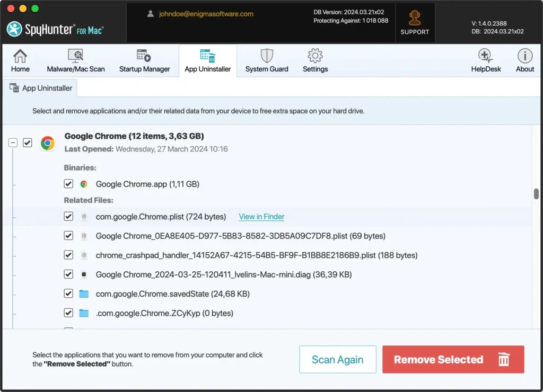Click the About info icon

coord(525,56)
